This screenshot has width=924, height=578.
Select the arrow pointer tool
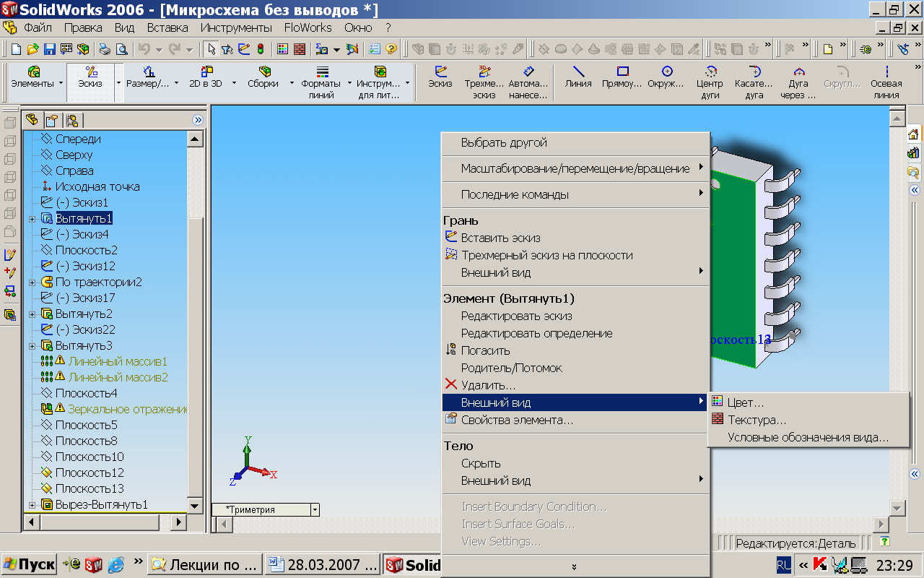tap(212, 49)
